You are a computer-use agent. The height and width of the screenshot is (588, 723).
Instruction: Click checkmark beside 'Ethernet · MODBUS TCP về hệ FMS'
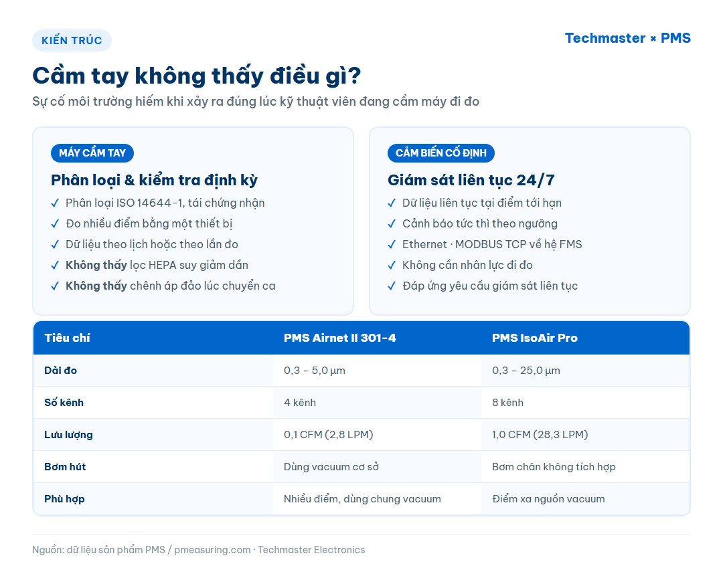coord(392,245)
